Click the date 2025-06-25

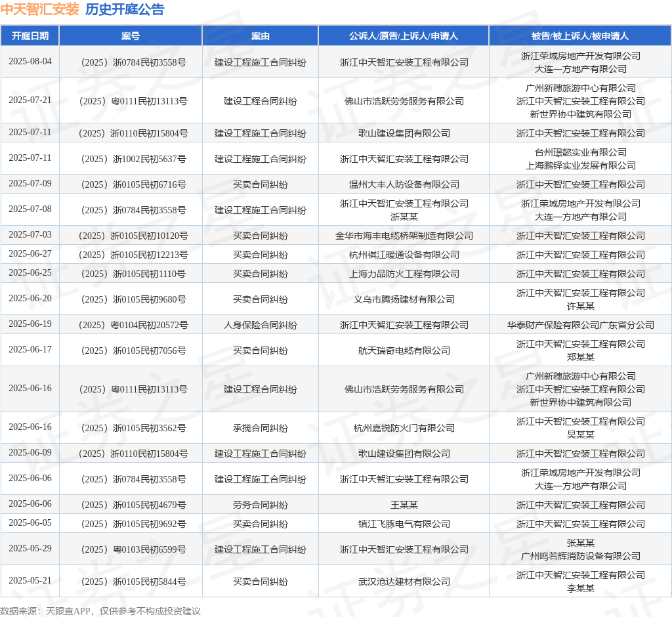(x=30, y=272)
